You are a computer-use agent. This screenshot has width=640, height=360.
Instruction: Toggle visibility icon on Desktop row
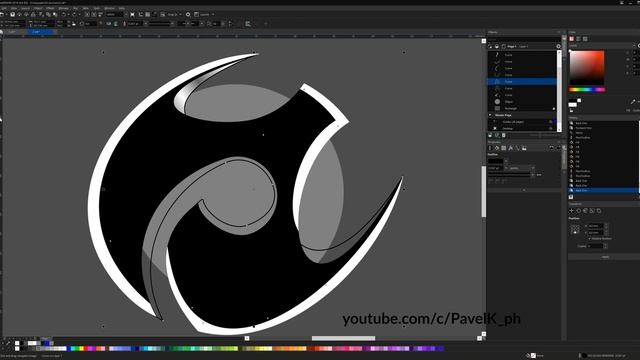coord(550,128)
